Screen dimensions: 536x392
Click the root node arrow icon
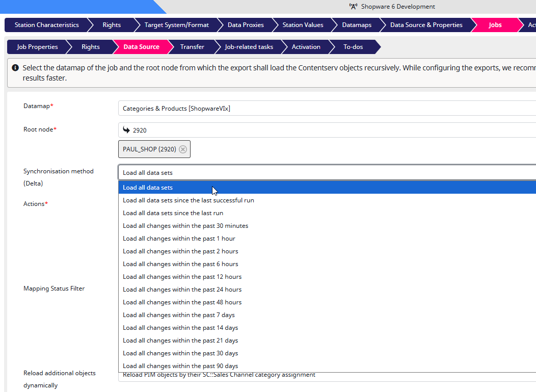coord(126,130)
